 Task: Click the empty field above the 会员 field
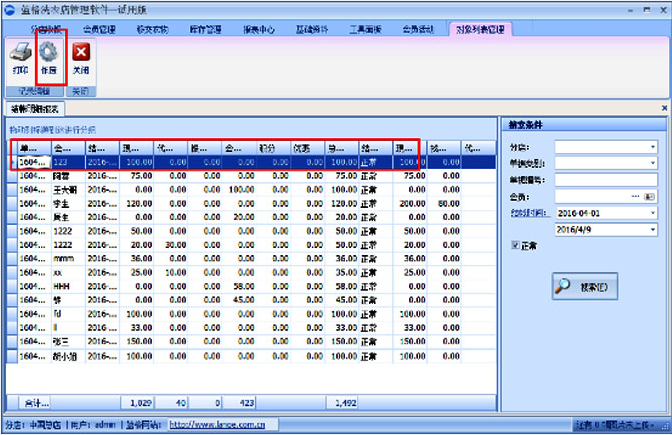click(603, 180)
